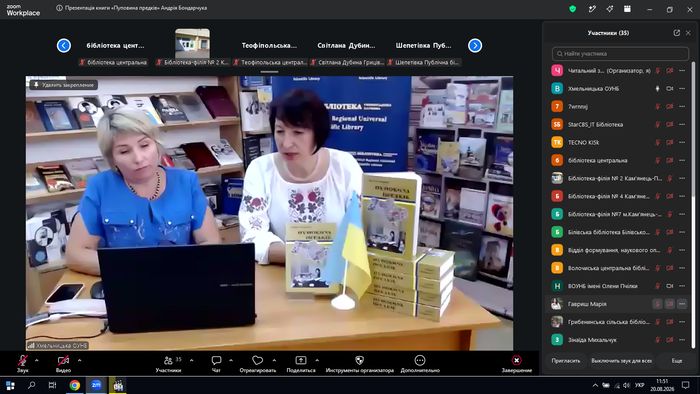Select participant Бібліотека-філія №7 м.Кам'янець
Image resolution: width=700 pixels, height=394 pixels.
click(617, 214)
